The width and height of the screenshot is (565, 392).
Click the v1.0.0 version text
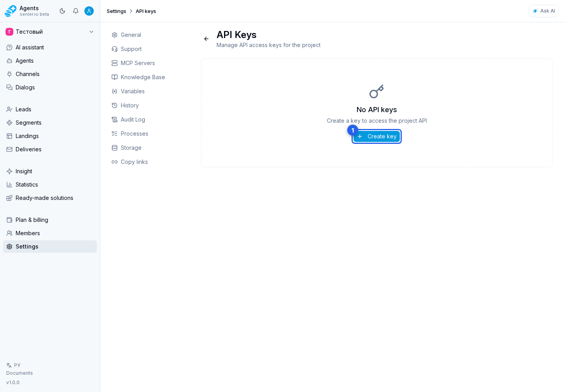point(13,383)
